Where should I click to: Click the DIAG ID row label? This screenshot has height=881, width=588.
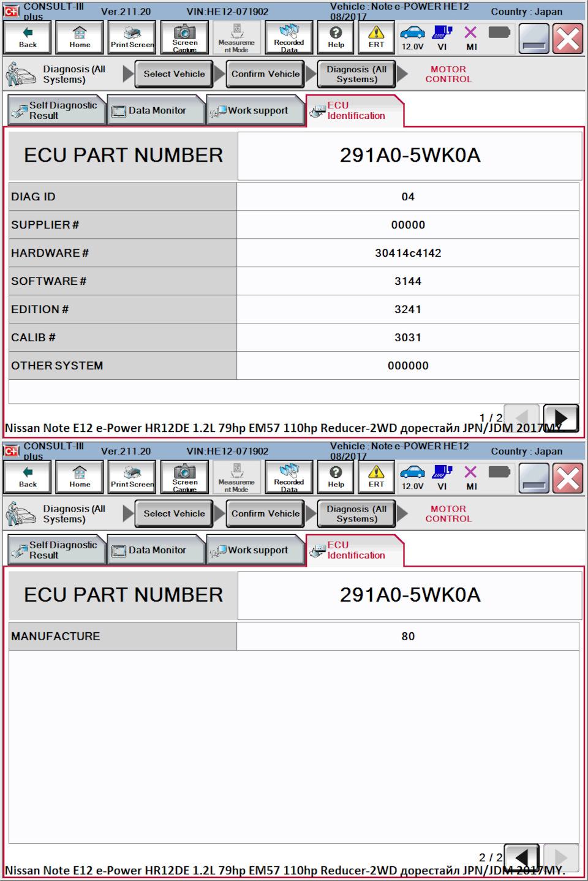click(x=33, y=197)
